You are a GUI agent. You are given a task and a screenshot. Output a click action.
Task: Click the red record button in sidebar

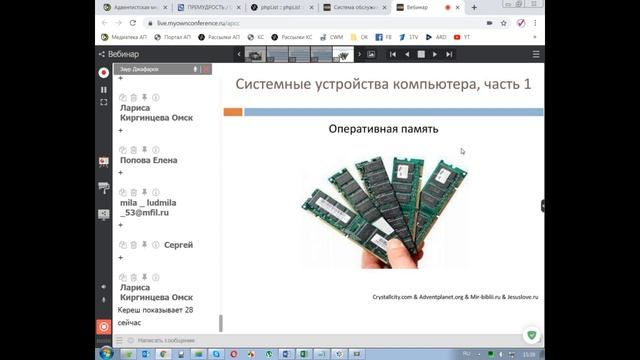pos(104,73)
